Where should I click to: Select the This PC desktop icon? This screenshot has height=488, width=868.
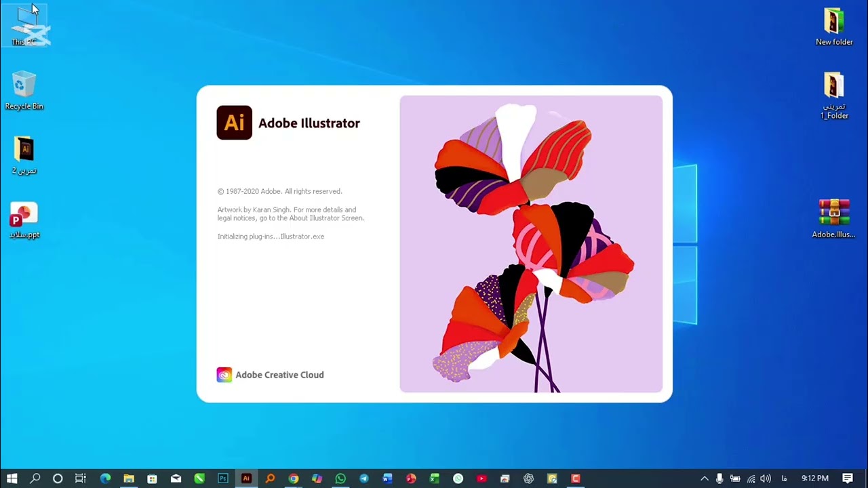point(24,27)
